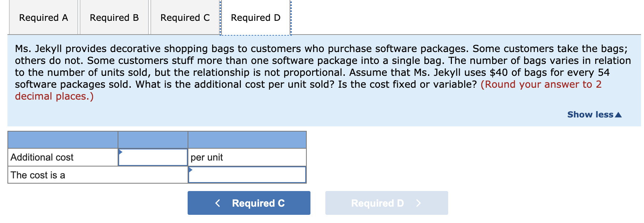
Task: Click the blue triangle marker on Additional cost cell
Action: click(120, 152)
